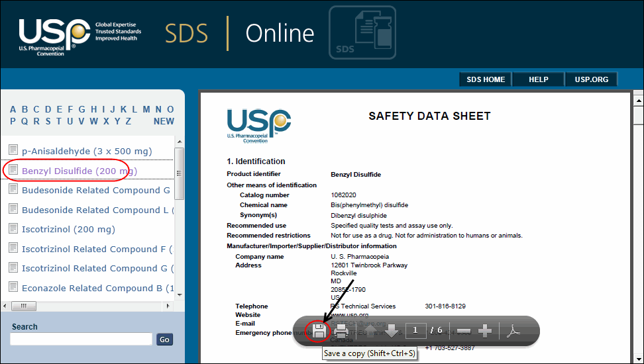Filter list by letter T
Viewport: 644px width, 364px height.
59,122
